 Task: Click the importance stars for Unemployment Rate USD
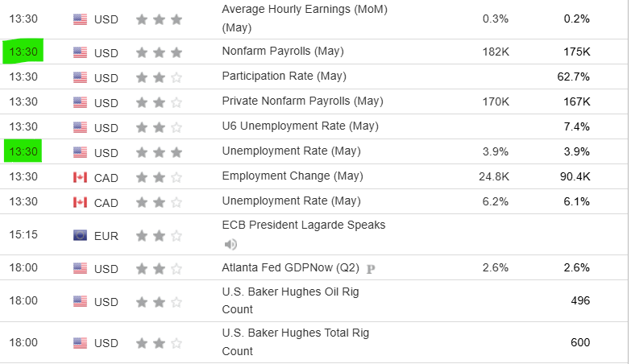pos(159,152)
